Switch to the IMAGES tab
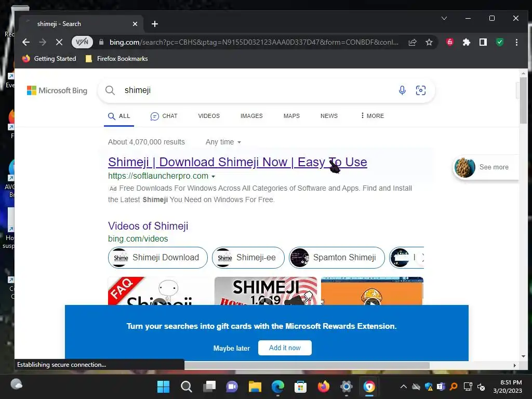The width and height of the screenshot is (532, 399). tap(251, 116)
